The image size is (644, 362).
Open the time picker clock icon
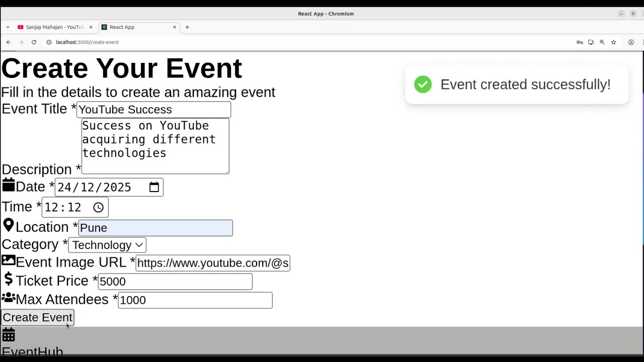[x=98, y=207]
